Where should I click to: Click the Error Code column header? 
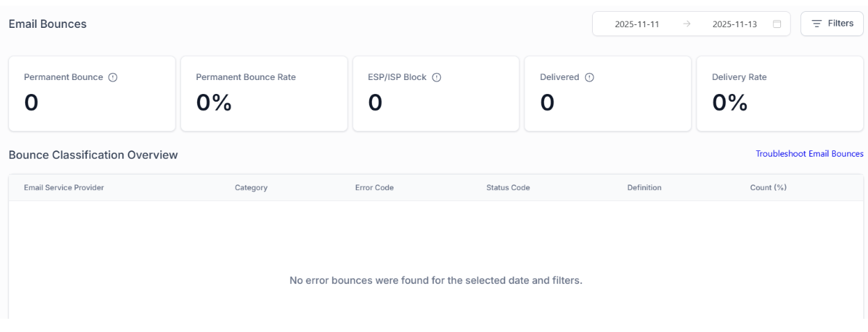pos(374,188)
